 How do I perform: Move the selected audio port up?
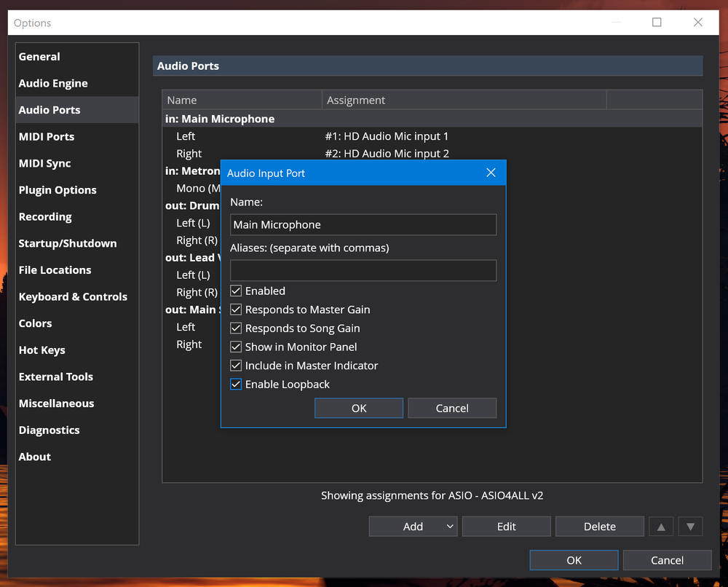[x=661, y=526]
